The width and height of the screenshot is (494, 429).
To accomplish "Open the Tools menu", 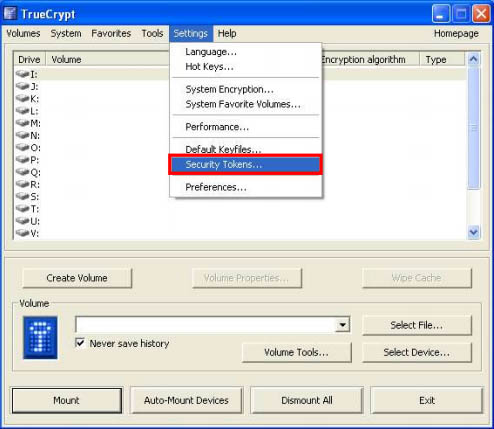I will pyautogui.click(x=152, y=33).
